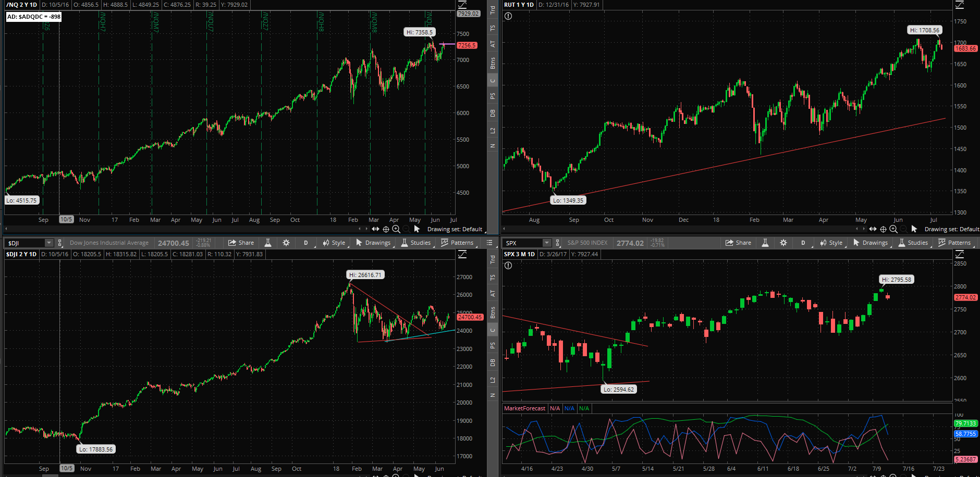
Task: Open the SPX symbol dropdown arrow
Action: (547, 243)
